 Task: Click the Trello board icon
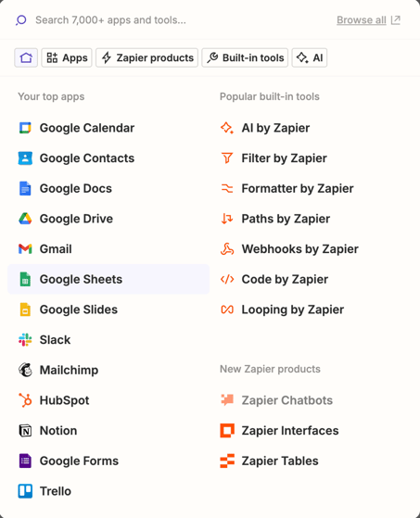pyautogui.click(x=25, y=491)
